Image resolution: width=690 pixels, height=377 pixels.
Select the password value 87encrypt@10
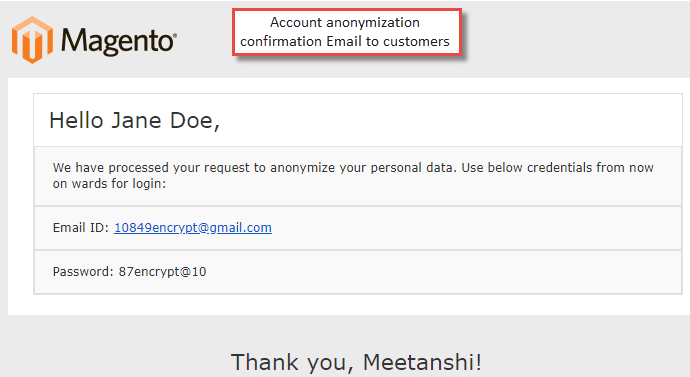162,272
